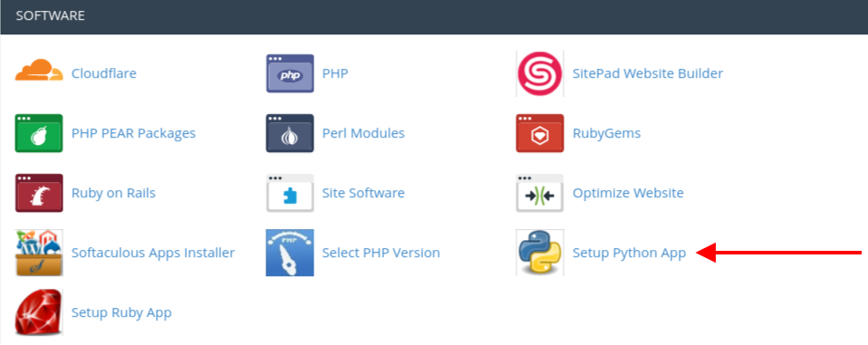
Task: Choose the Optimize Website link
Action: [x=628, y=193]
